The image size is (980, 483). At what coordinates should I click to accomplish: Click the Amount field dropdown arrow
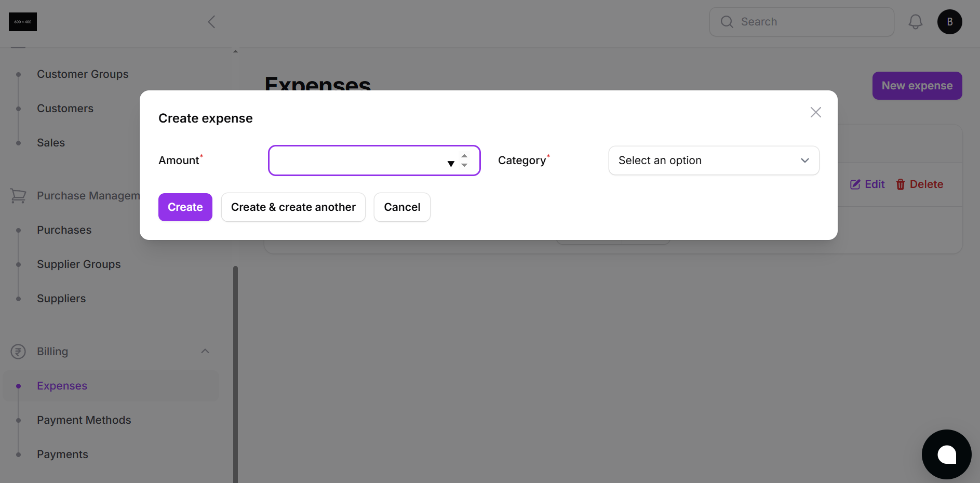[x=450, y=164]
